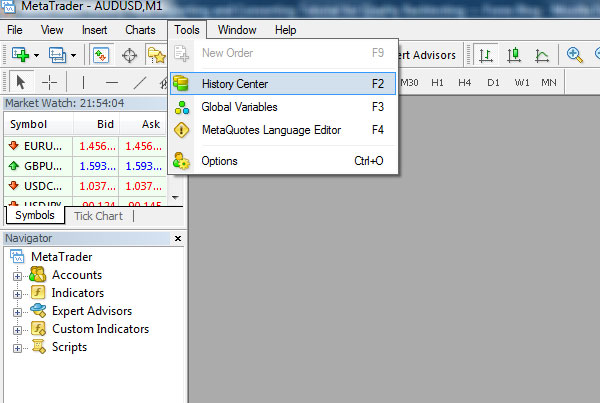Open MetaQuotes Language Editor entry
600x403 pixels.
point(283,130)
